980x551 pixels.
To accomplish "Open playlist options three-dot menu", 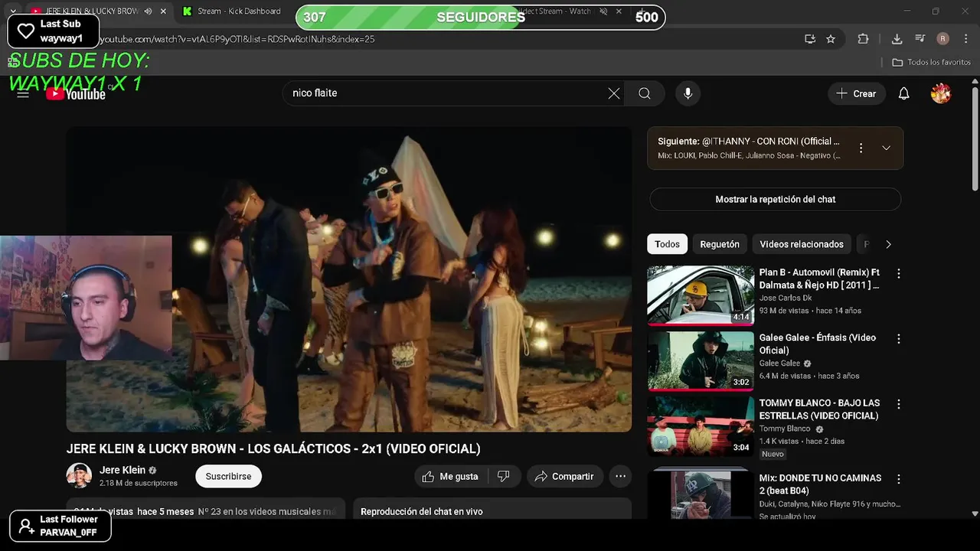I will [861, 148].
